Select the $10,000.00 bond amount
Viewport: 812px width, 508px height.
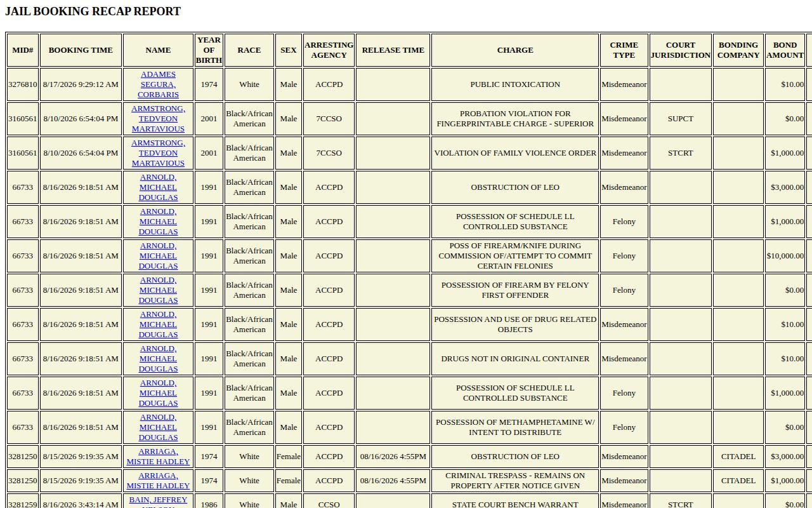click(x=785, y=256)
